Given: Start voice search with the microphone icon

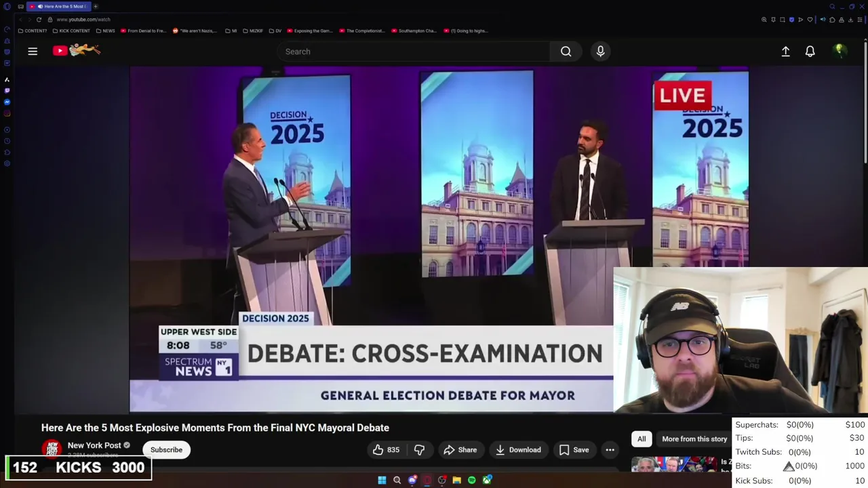Looking at the screenshot, I should coord(600,52).
